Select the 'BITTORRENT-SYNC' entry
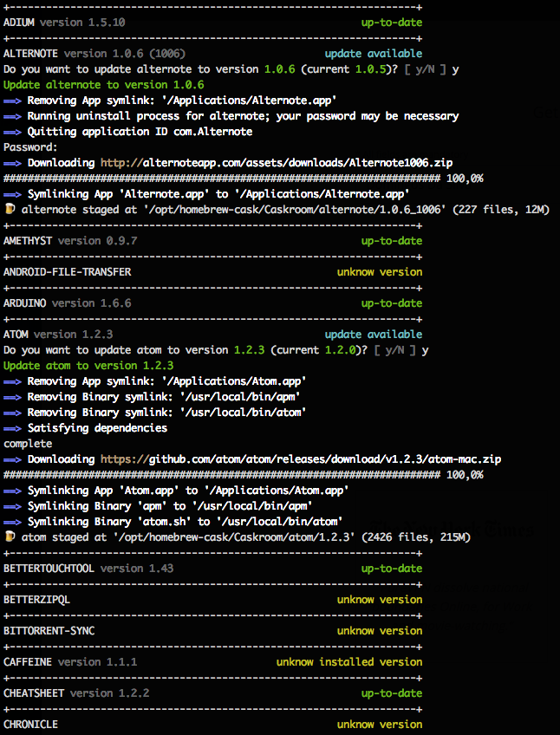The width and height of the screenshot is (560, 735). tap(49, 630)
